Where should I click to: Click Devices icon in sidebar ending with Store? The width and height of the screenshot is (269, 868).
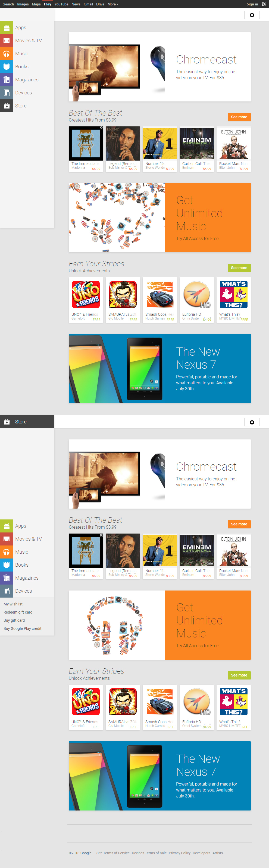[x=7, y=93]
